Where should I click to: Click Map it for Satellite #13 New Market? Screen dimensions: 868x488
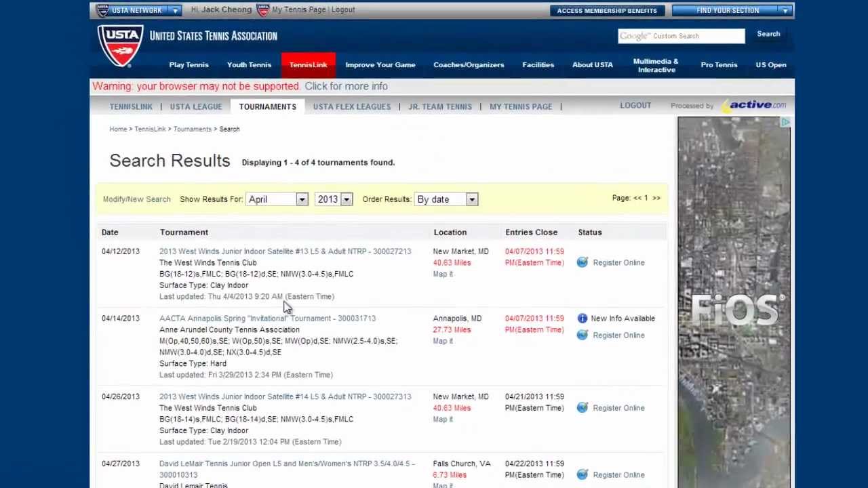coord(443,274)
